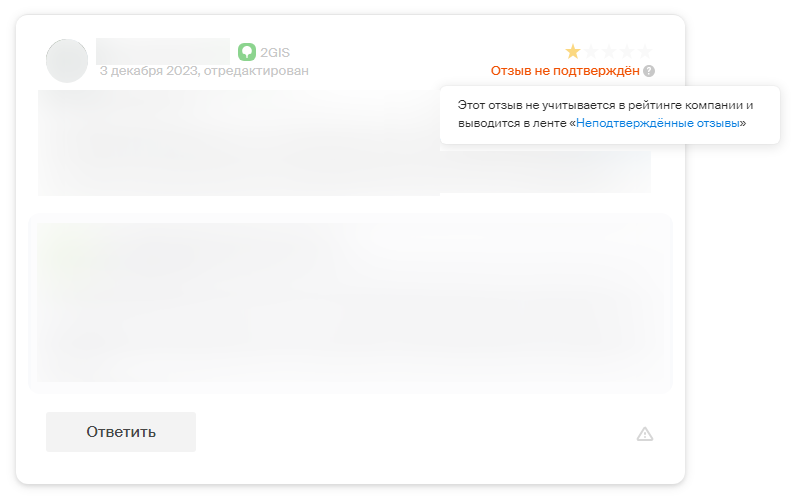Click the second empty rating star
Viewport: 791px width, 503px height.
point(591,51)
